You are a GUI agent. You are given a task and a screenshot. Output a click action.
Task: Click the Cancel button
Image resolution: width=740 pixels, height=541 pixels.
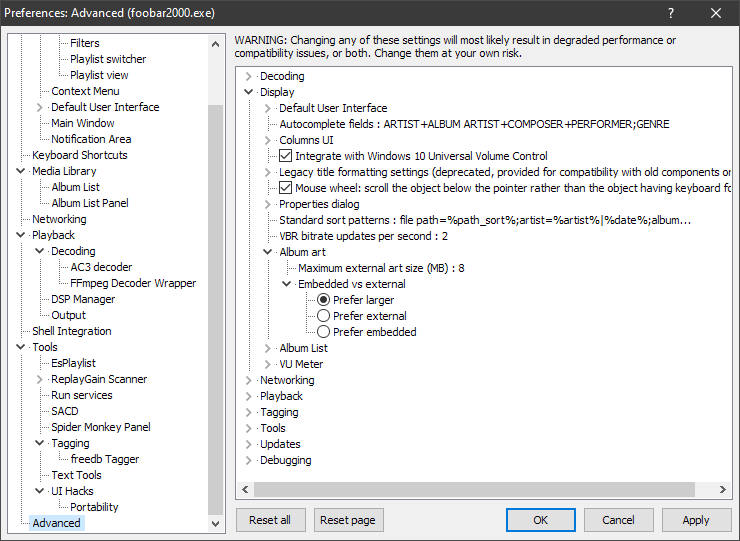click(x=619, y=520)
